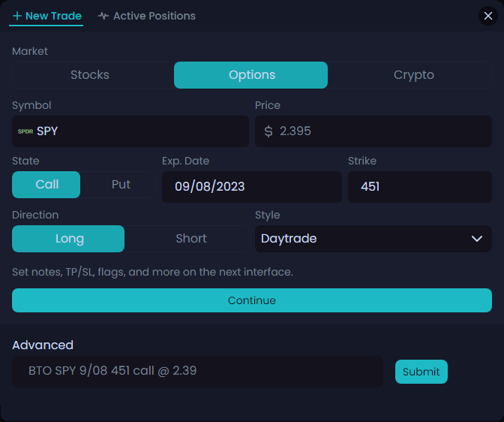Select the Crypto market
Viewport: 504px width, 422px height.
click(x=413, y=75)
